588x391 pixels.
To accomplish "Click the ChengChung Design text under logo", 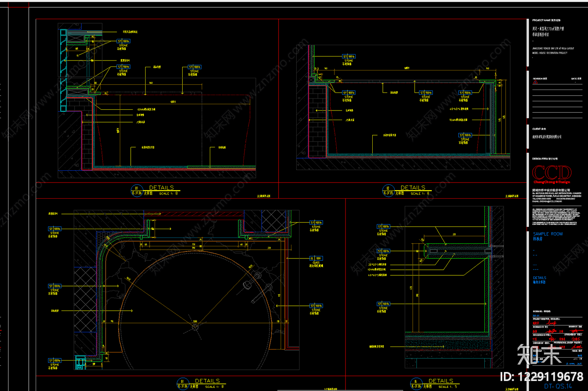I will [x=552, y=182].
